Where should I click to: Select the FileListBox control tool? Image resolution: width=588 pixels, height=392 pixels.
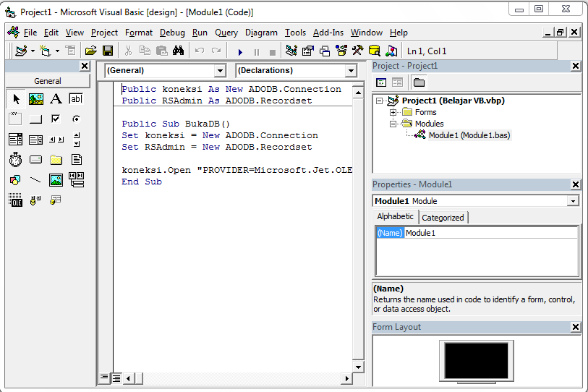(x=76, y=160)
